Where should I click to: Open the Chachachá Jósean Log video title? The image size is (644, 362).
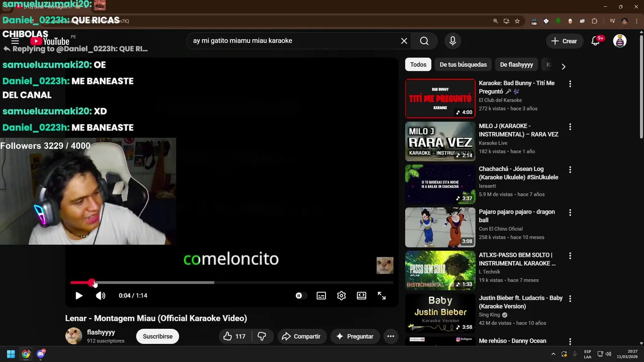pyautogui.click(x=518, y=173)
